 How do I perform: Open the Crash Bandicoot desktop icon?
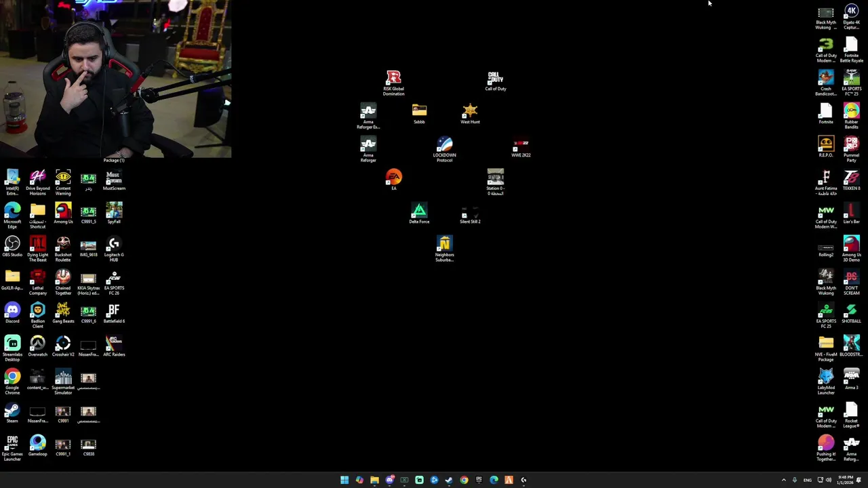826,83
